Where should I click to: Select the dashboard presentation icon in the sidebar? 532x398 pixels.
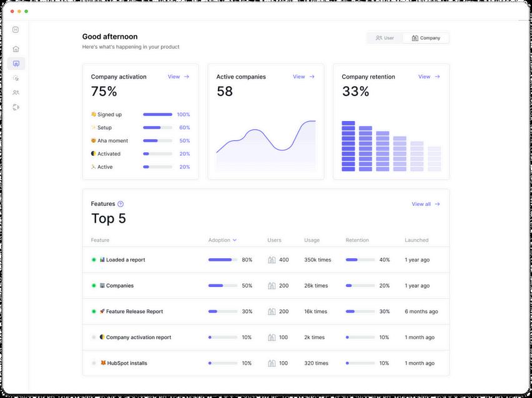click(x=16, y=64)
